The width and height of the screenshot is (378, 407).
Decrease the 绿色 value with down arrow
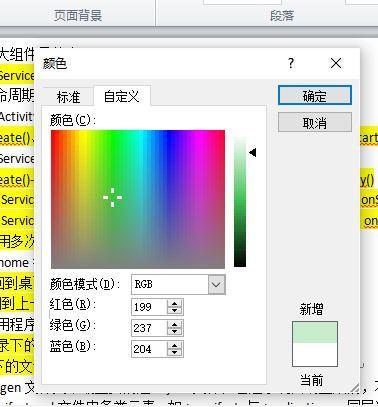(x=175, y=332)
